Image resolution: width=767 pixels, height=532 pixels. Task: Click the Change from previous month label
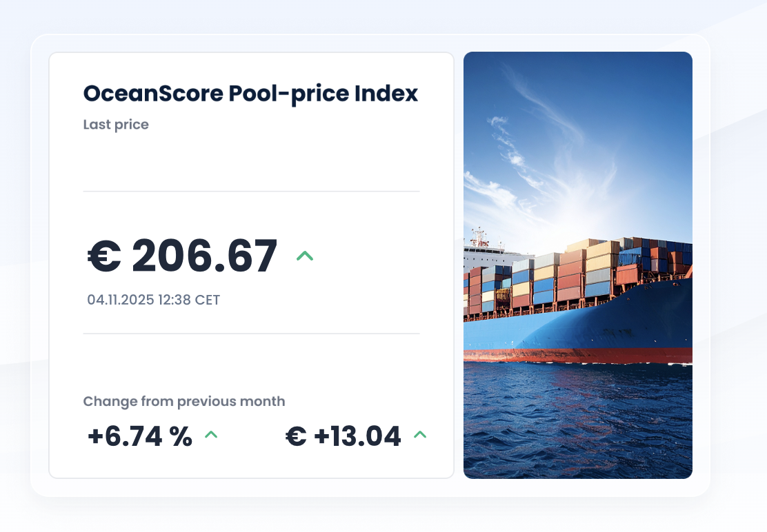click(x=183, y=401)
